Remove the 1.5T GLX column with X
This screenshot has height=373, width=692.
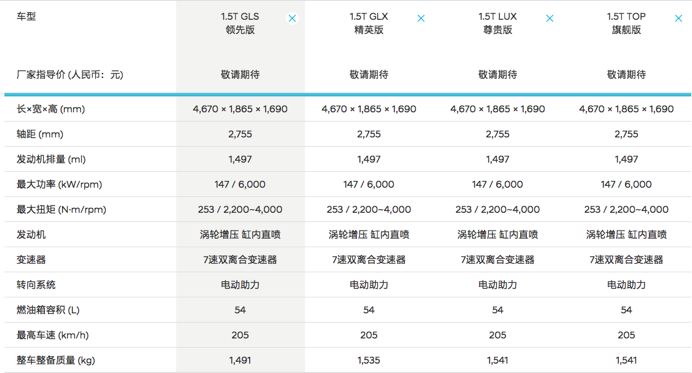(421, 18)
